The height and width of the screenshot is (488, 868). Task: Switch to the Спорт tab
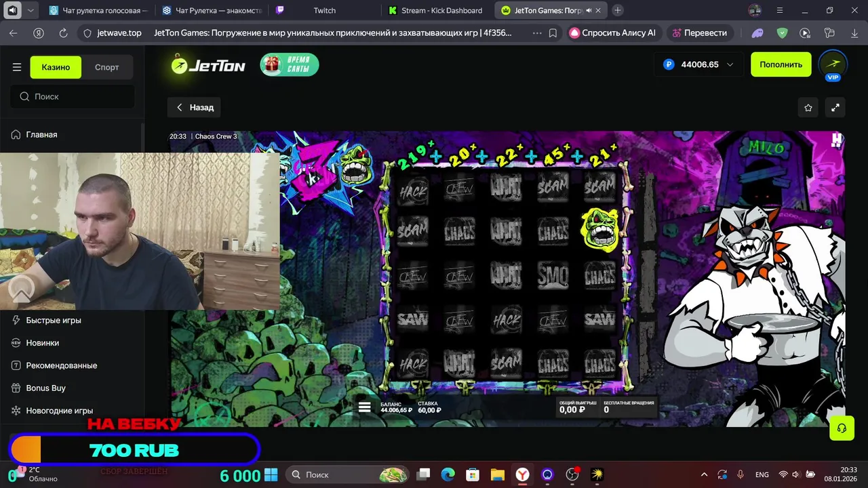[x=107, y=67]
